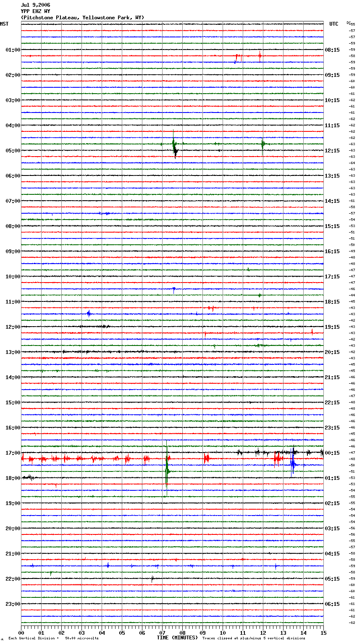Click the "13:15" UTC row label
Screen dimensions: 357x644
pos(332,176)
